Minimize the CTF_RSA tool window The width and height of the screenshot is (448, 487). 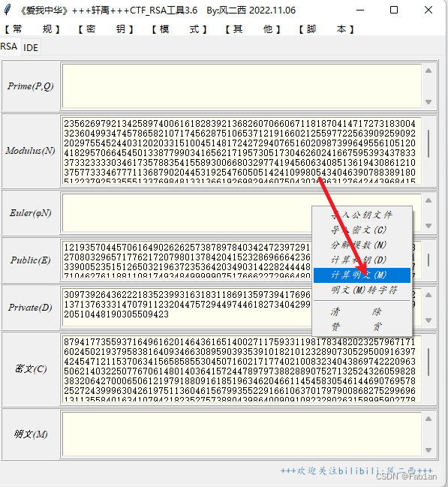tap(360, 10)
